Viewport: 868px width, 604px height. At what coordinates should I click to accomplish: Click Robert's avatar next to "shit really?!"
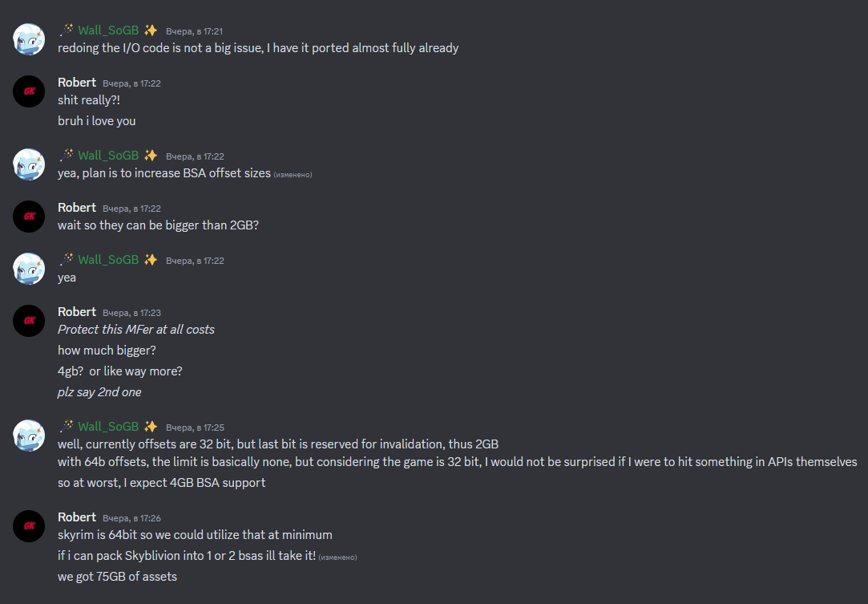coord(29,91)
